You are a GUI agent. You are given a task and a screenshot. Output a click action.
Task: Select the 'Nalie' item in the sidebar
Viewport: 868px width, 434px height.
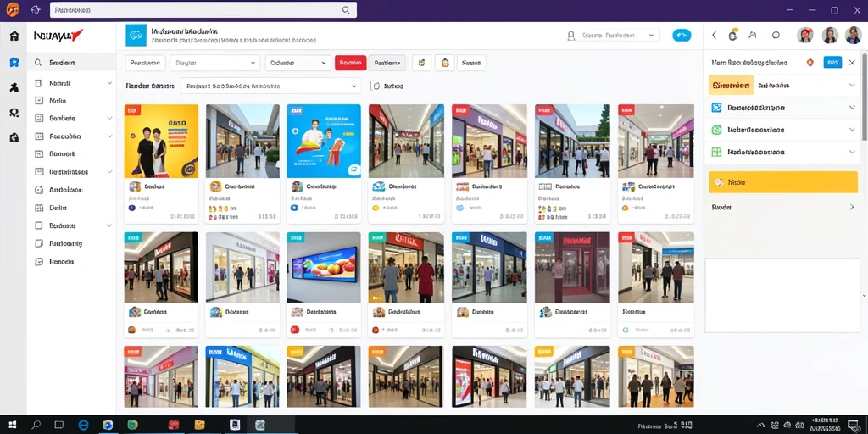point(71,101)
